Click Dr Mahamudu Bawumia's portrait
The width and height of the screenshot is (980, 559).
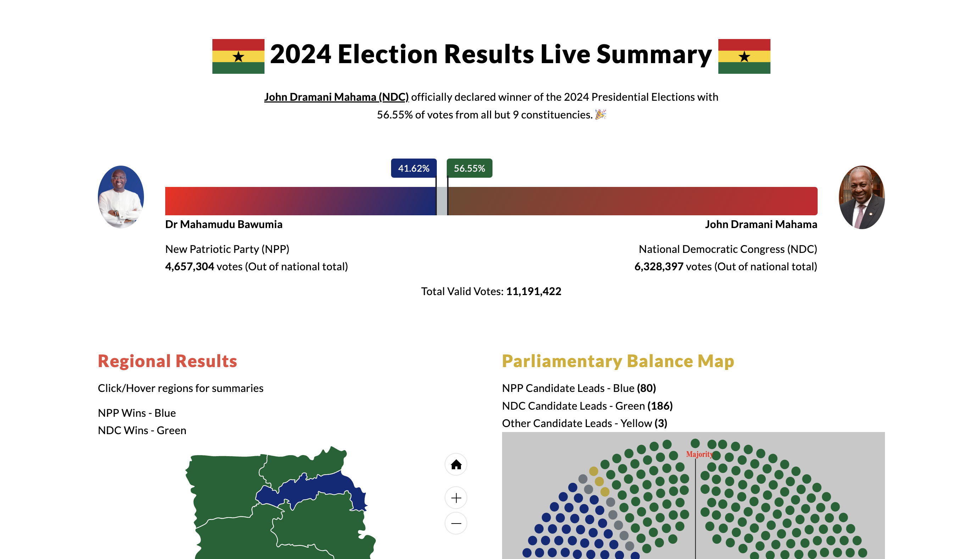pyautogui.click(x=121, y=197)
